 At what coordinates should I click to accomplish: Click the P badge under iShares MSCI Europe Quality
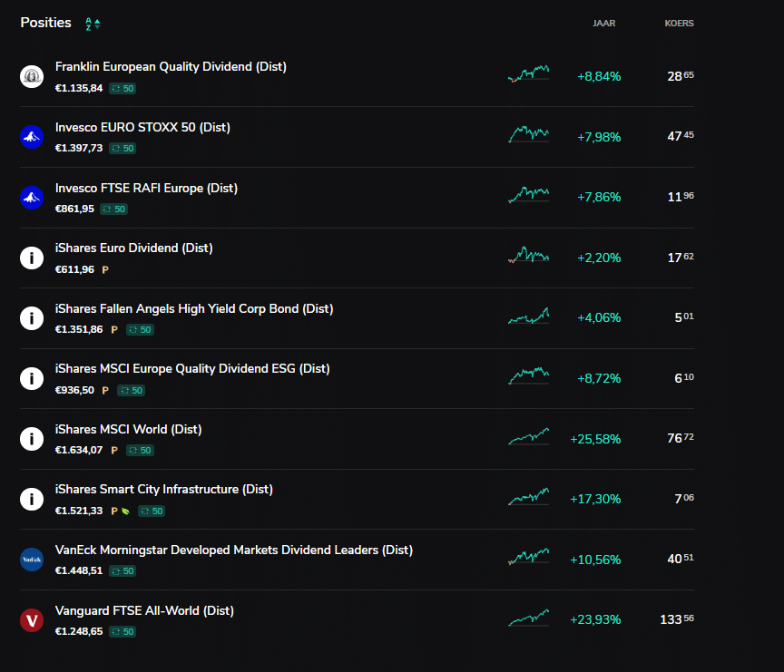click(x=105, y=390)
